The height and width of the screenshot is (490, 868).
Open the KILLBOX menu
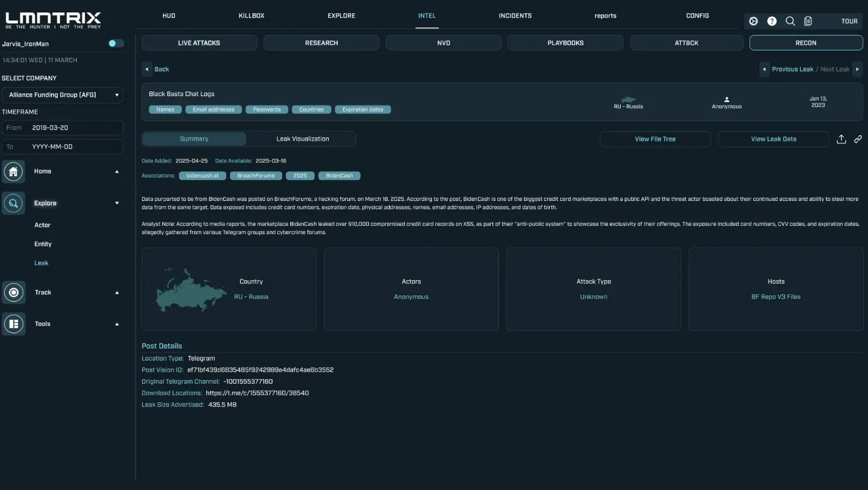251,16
